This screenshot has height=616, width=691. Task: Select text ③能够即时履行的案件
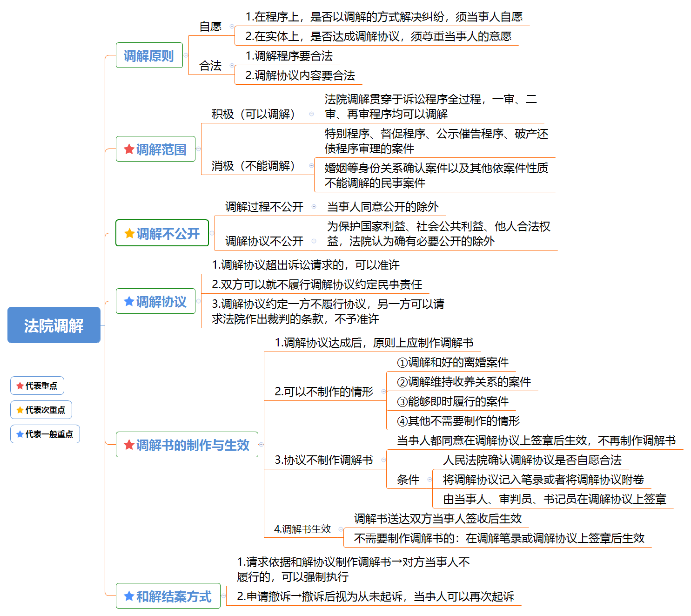pos(453,401)
